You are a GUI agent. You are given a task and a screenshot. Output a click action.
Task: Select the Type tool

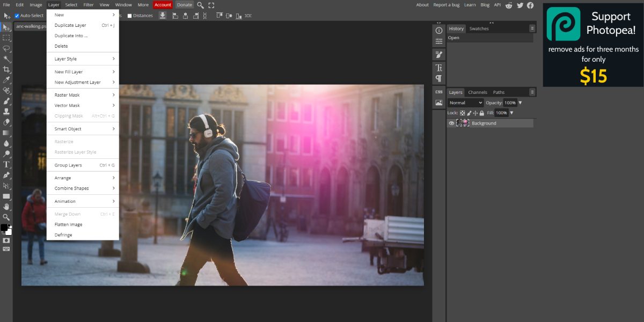[6, 165]
